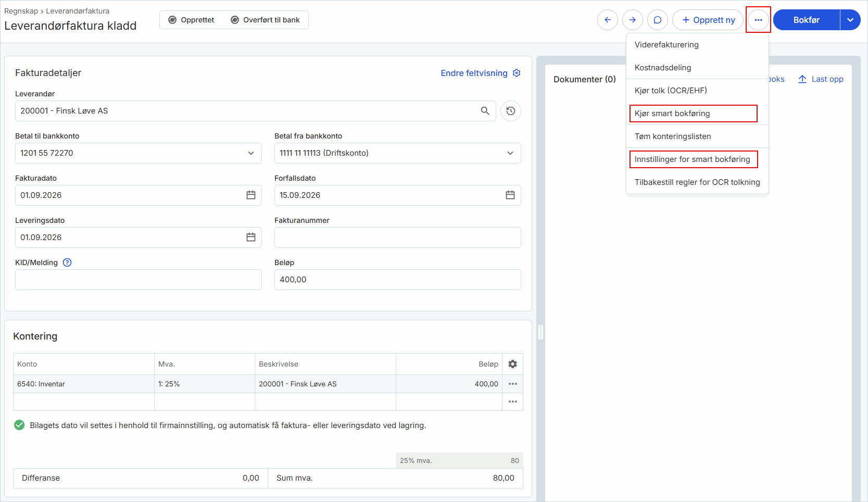The width and height of the screenshot is (868, 502).
Task: Click Opprett ny button
Action: [708, 20]
